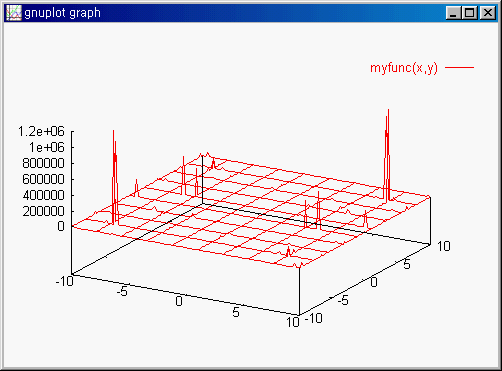
Task: Click the red legend line sample
Action: coord(460,67)
